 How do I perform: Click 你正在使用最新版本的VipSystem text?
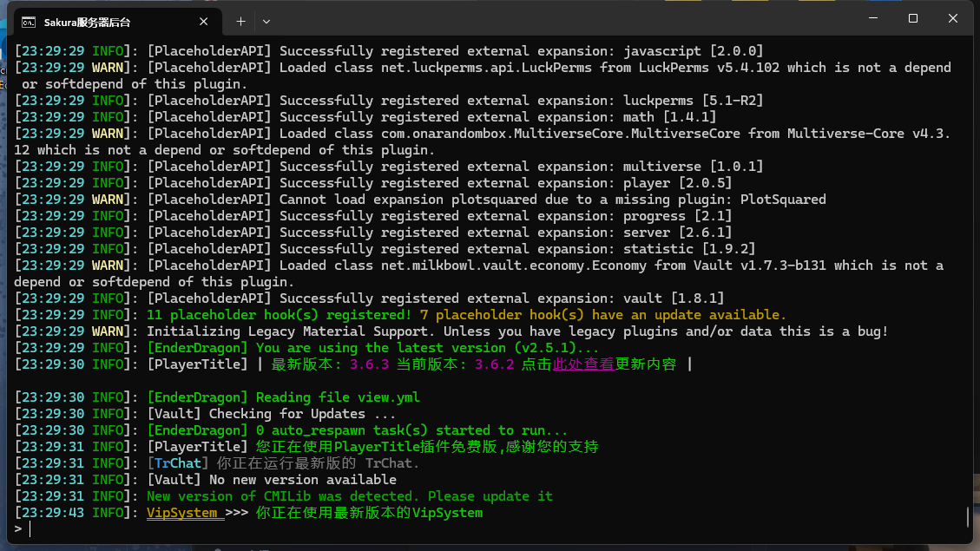coord(370,513)
